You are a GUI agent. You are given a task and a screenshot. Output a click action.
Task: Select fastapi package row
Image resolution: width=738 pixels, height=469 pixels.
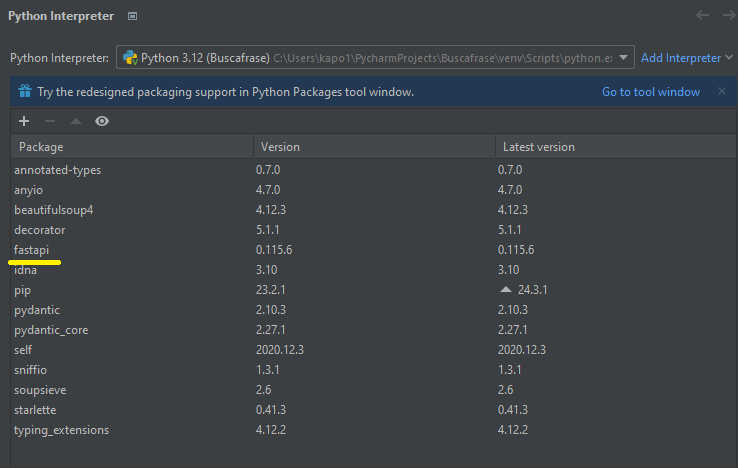[x=374, y=250]
